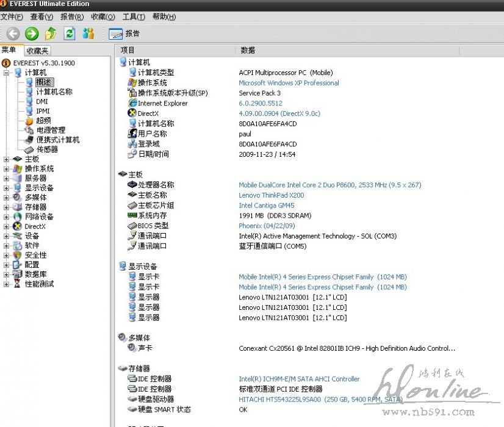The height and width of the screenshot is (427, 504).
Task: Click the green Forward arrow toolbar icon
Action: (x=32, y=34)
